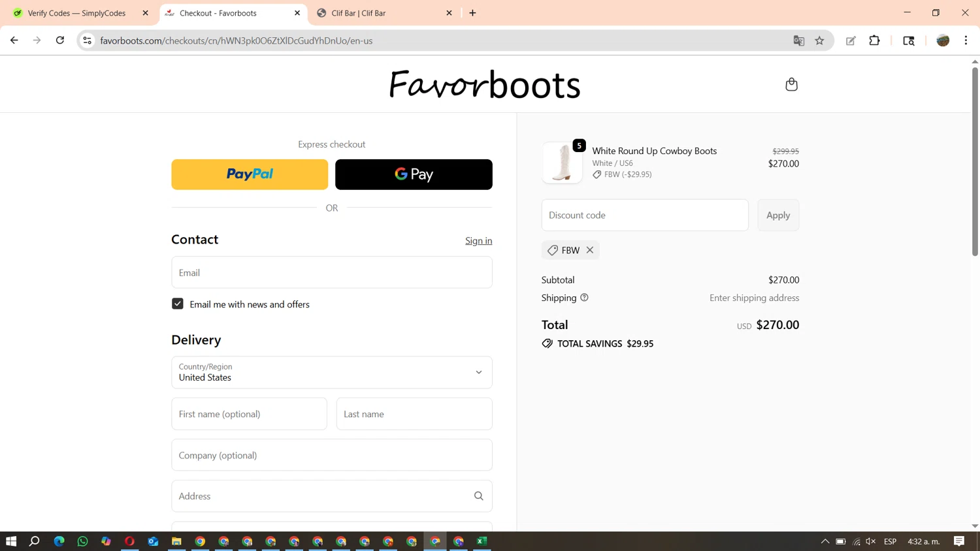
Task: Close the Clif Bar tab
Action: pos(449,13)
